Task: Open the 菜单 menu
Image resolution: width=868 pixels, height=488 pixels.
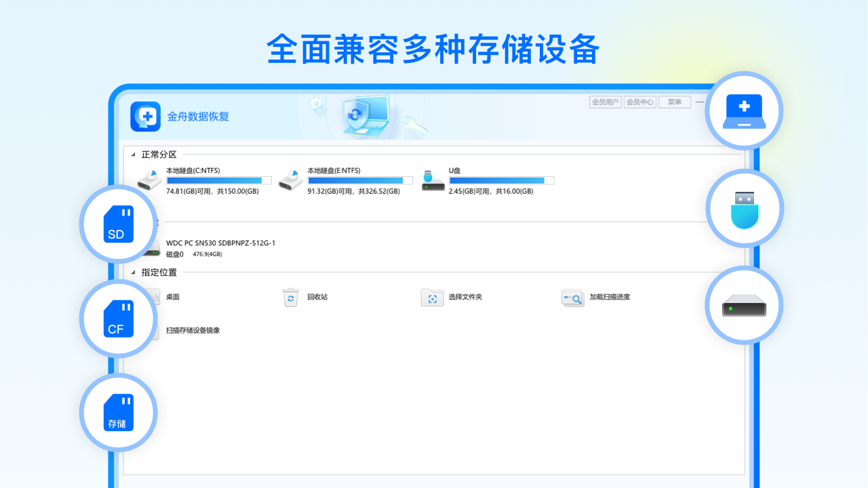Action: (674, 102)
